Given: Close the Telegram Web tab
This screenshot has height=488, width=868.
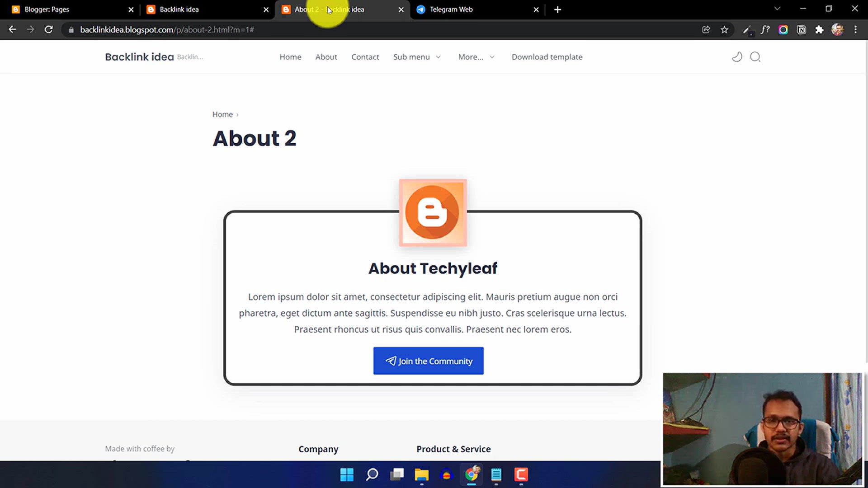Looking at the screenshot, I should [x=536, y=9].
